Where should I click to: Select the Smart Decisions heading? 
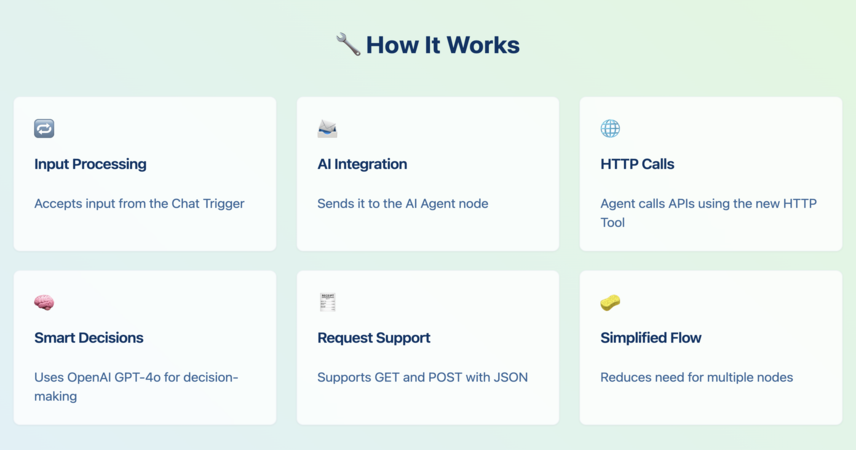click(x=88, y=338)
